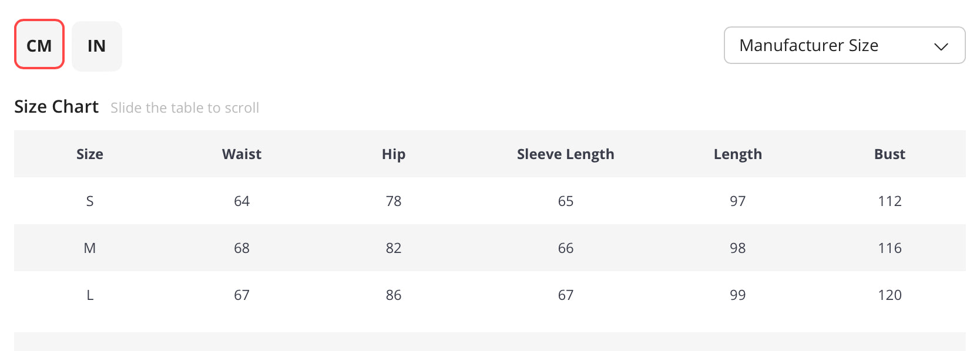The height and width of the screenshot is (351, 980).
Task: Click the Sleeve Length column header
Action: [x=565, y=154]
